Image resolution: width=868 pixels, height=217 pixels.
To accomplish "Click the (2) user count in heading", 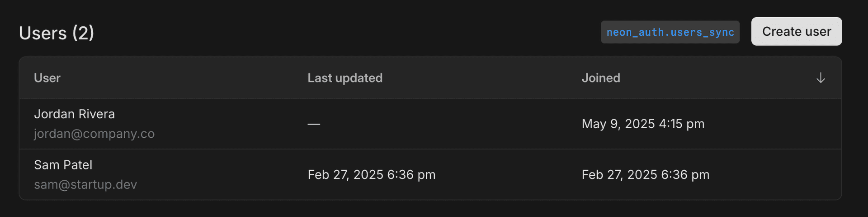I will pyautogui.click(x=83, y=33).
